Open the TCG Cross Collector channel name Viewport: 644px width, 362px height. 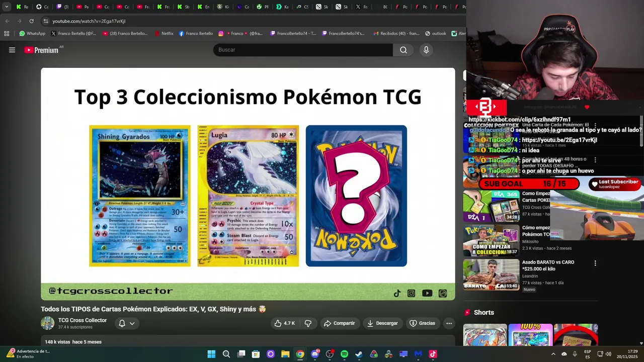click(83, 320)
